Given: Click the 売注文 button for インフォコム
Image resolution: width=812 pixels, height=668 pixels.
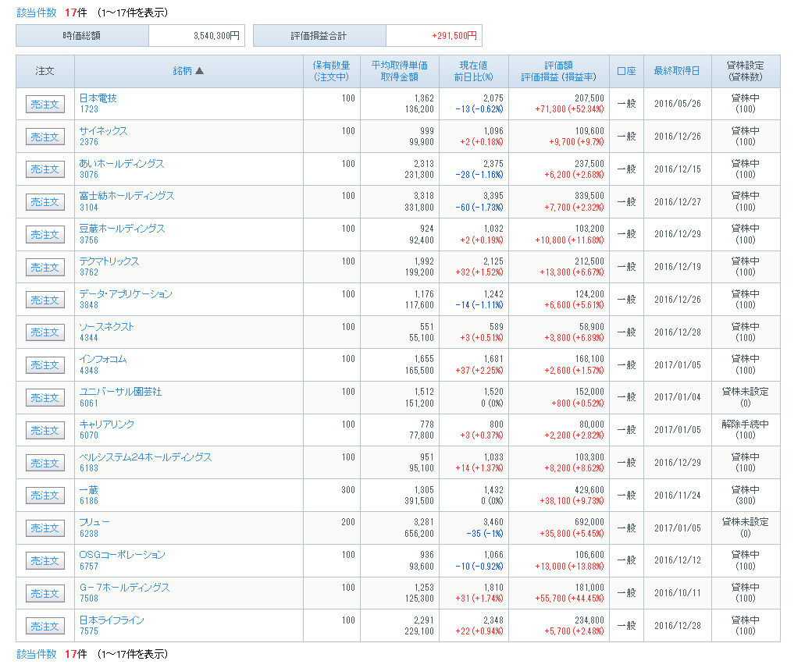Looking at the screenshot, I should tap(45, 364).
